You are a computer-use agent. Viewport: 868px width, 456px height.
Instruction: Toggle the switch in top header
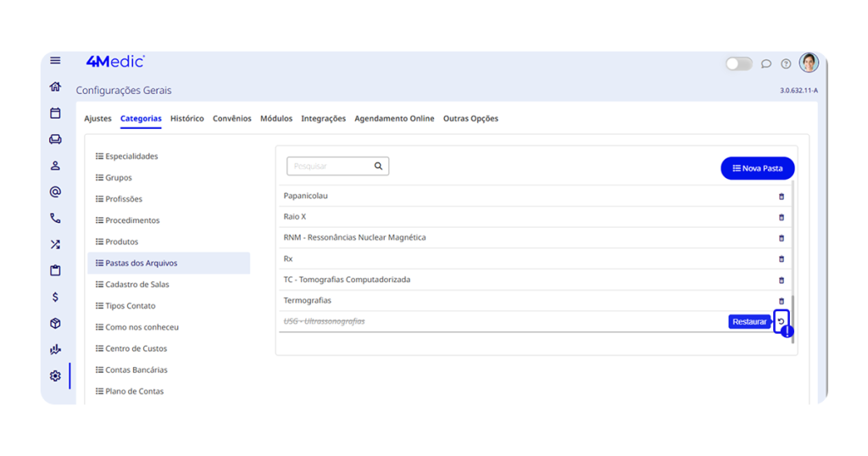[x=738, y=64]
